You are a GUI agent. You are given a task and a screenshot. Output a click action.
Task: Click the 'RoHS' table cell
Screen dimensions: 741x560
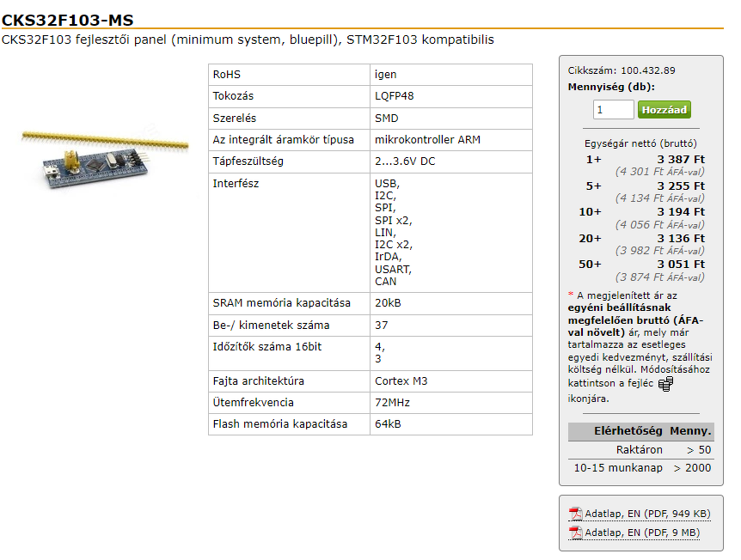tap(289, 75)
